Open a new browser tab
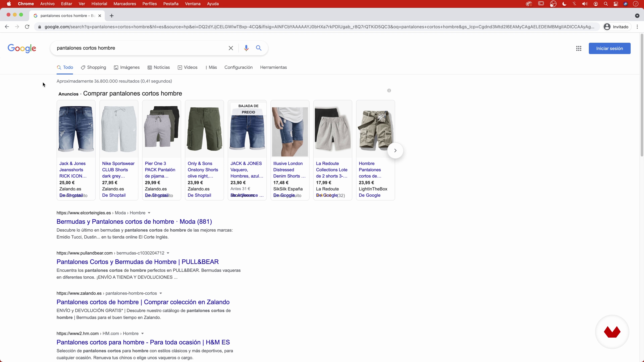The image size is (644, 362). (112, 16)
